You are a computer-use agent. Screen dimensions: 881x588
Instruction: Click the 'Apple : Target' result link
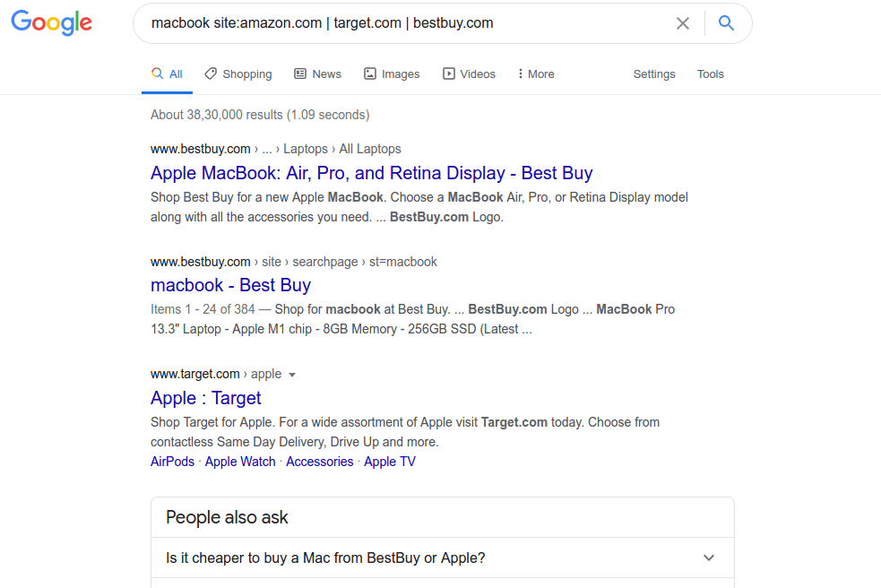tap(205, 397)
